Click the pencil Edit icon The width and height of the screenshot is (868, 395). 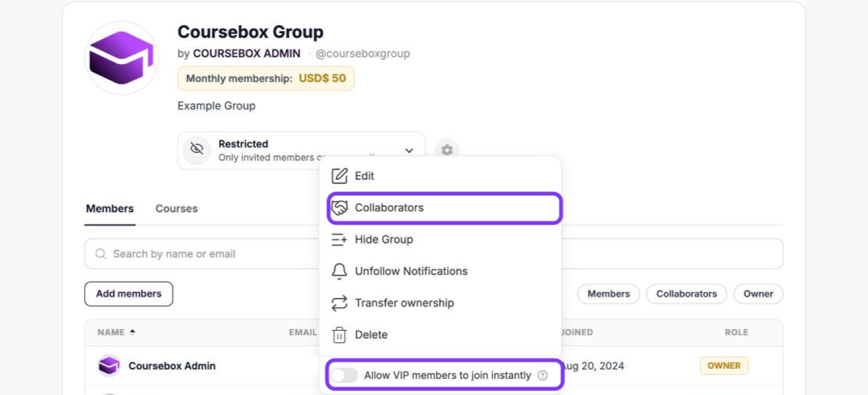coord(339,176)
